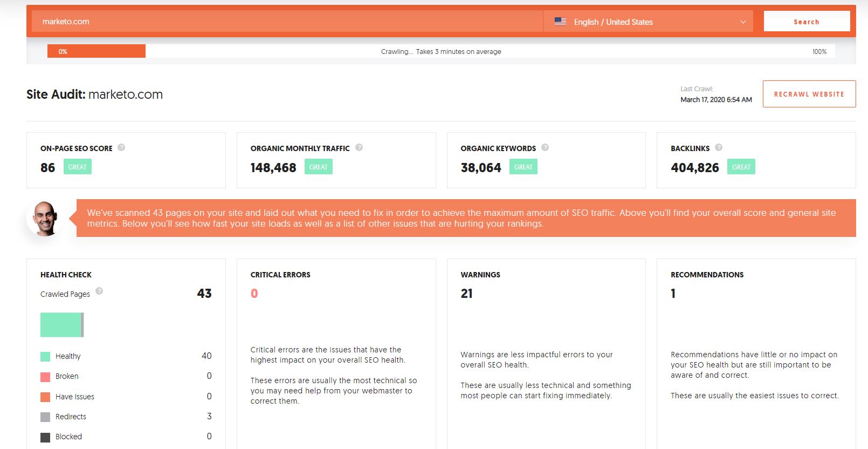Click the green GREAT badge next to 86
This screenshot has width=868, height=449.
(78, 167)
